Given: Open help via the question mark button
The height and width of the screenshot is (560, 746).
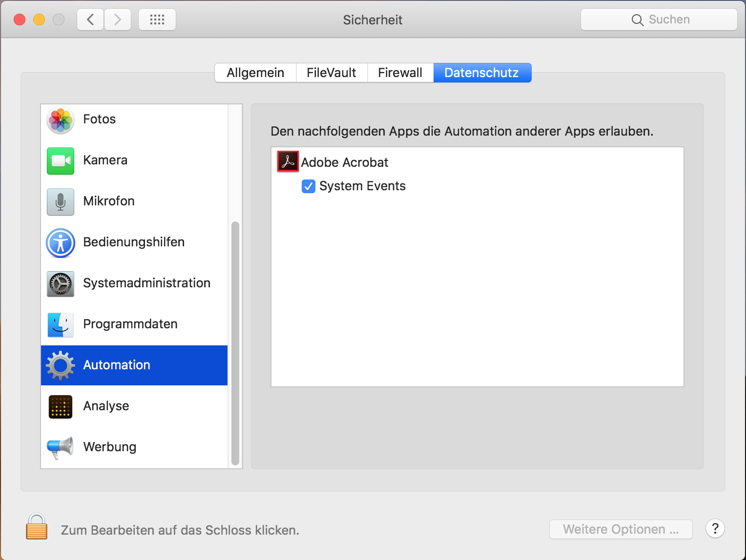Looking at the screenshot, I should coord(715,529).
